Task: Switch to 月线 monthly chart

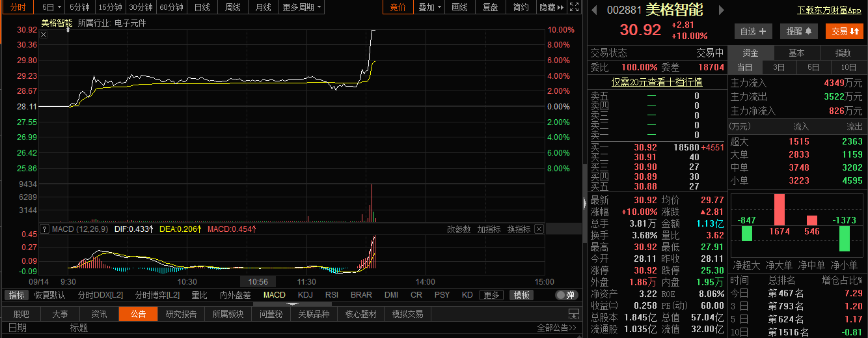Action: pos(264,8)
